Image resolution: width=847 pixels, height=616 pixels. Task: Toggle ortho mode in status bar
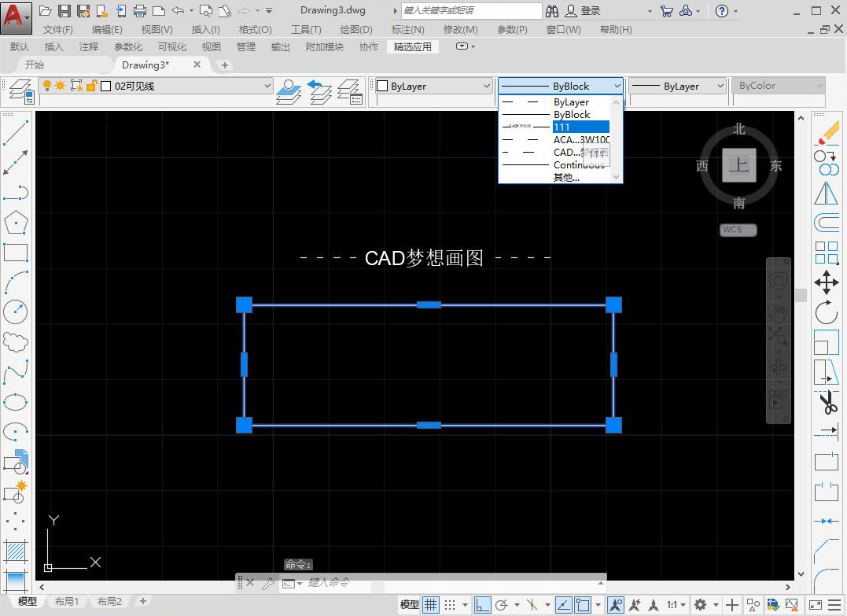pyautogui.click(x=482, y=605)
